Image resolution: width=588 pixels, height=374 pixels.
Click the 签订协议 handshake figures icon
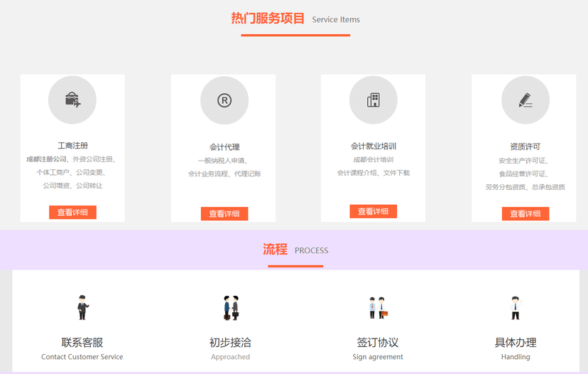377,307
